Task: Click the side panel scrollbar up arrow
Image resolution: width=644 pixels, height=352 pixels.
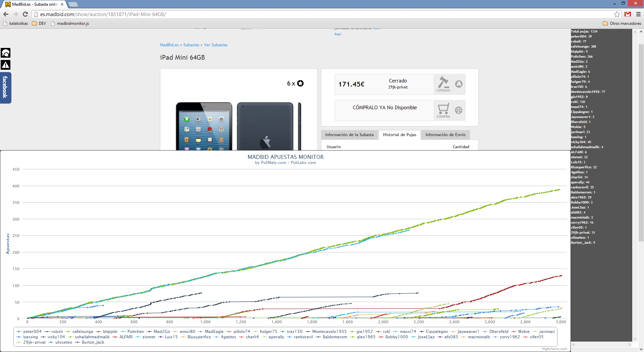Action: click(x=635, y=32)
